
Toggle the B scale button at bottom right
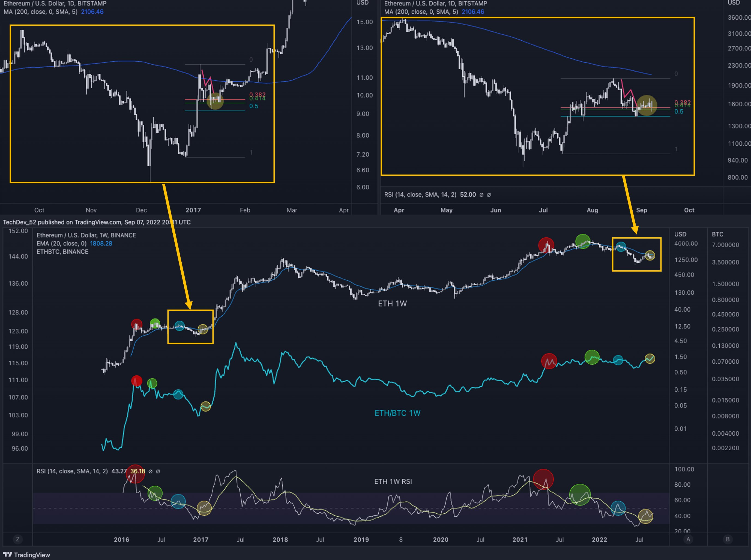click(x=728, y=539)
